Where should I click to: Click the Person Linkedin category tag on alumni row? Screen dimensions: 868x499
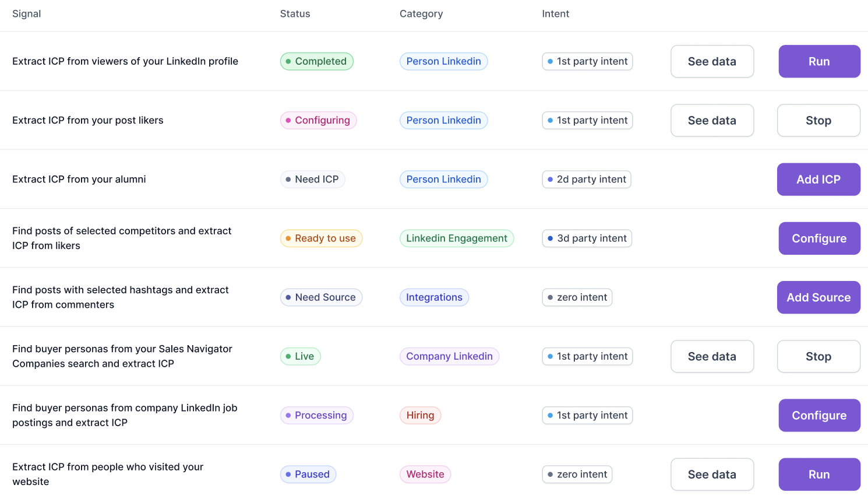(x=443, y=179)
